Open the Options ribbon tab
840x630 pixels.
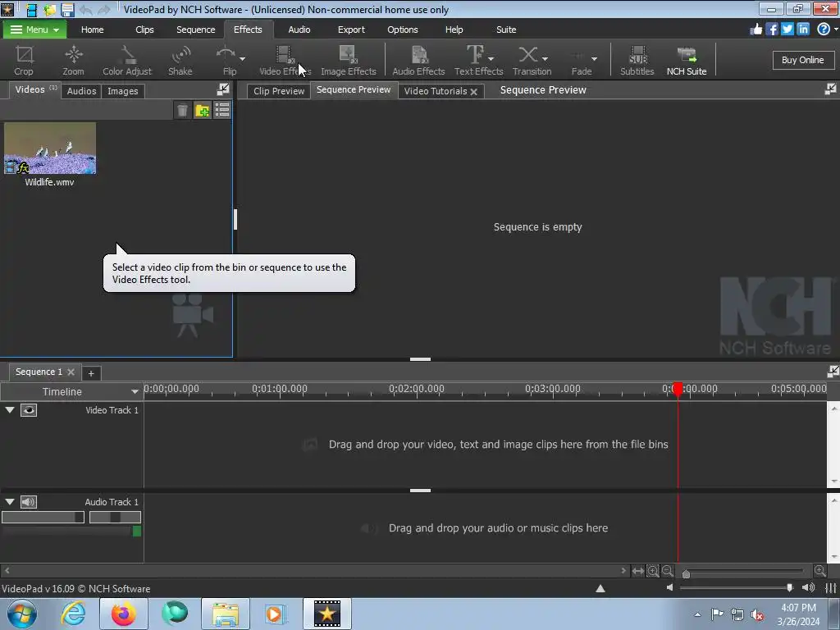point(402,30)
